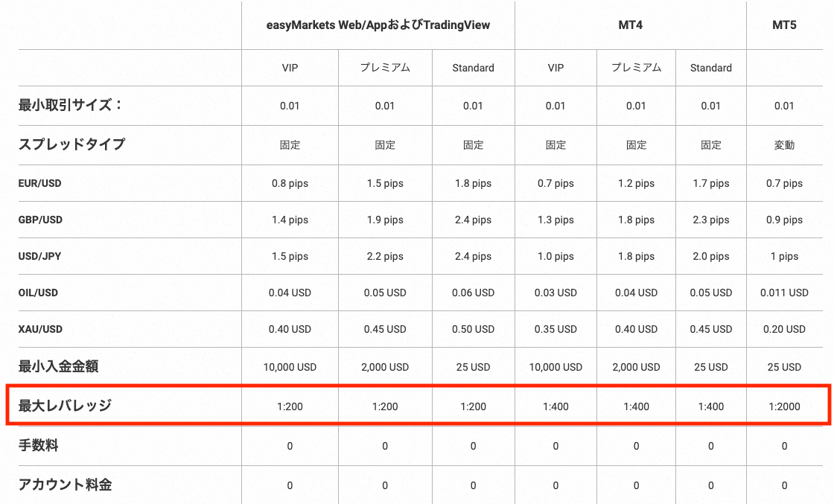Click the EUR/USD 1.5 pips cell
Viewport: 834px width, 504px height.
pos(385,183)
